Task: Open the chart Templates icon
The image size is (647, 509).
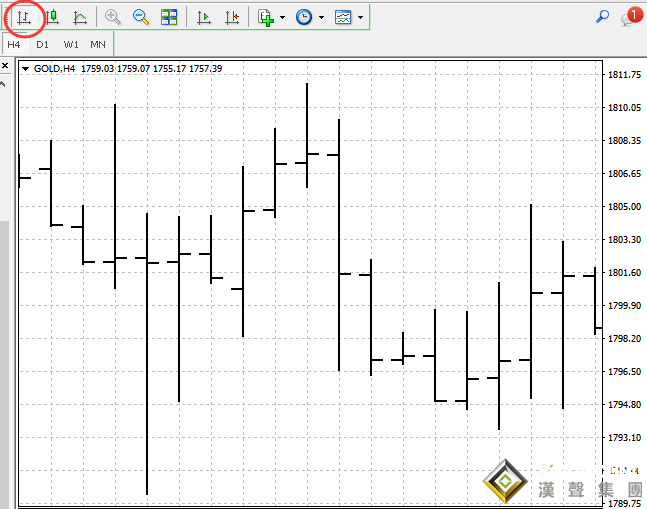Action: [343, 17]
